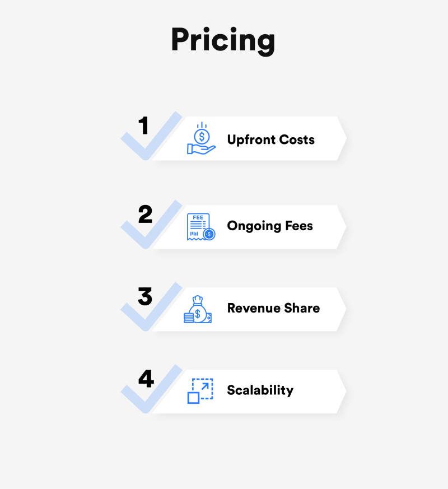
Task: Click the Pricing heading
Action: coord(223,40)
